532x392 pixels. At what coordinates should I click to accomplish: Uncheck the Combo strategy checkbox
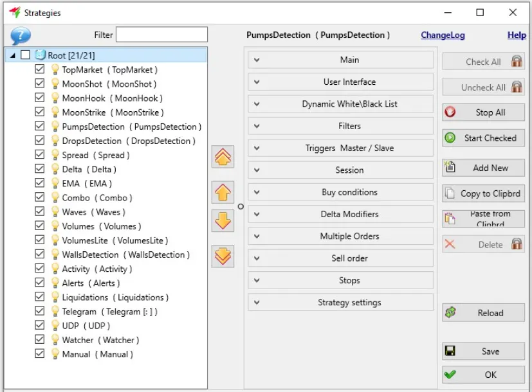[40, 197]
